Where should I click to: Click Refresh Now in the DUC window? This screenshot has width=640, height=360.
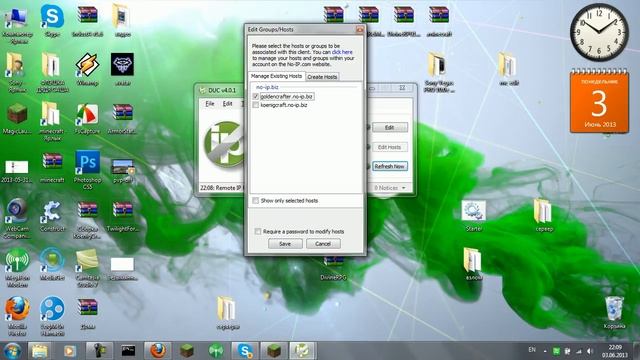(389, 167)
